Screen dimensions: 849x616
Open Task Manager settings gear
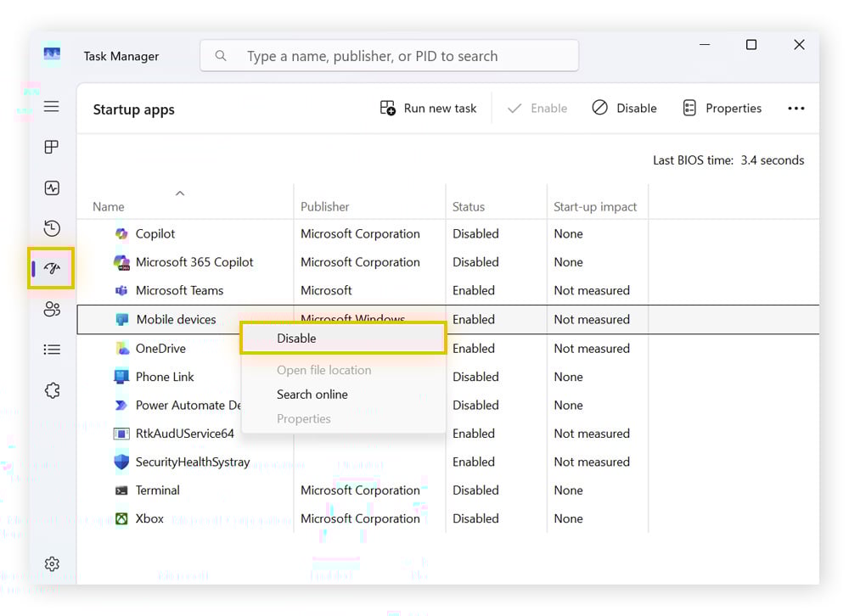tap(52, 564)
